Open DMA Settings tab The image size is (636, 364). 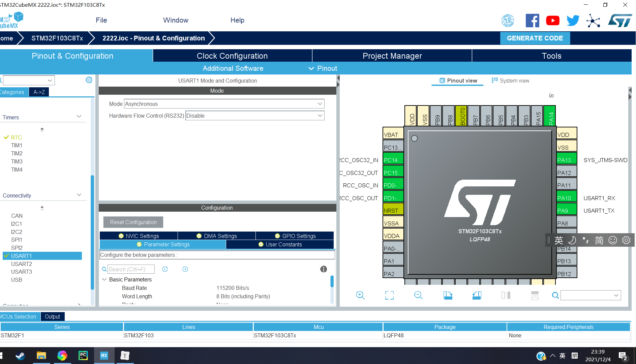[x=217, y=236]
